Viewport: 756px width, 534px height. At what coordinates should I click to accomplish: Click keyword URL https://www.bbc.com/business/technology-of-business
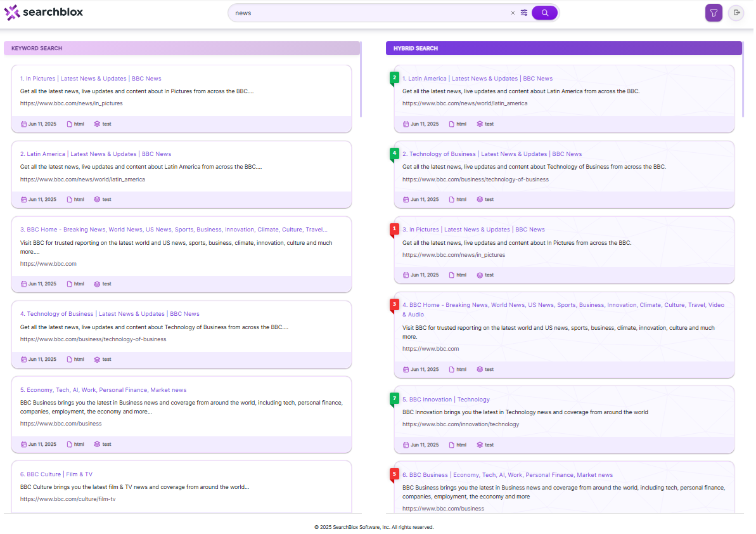[x=93, y=340]
